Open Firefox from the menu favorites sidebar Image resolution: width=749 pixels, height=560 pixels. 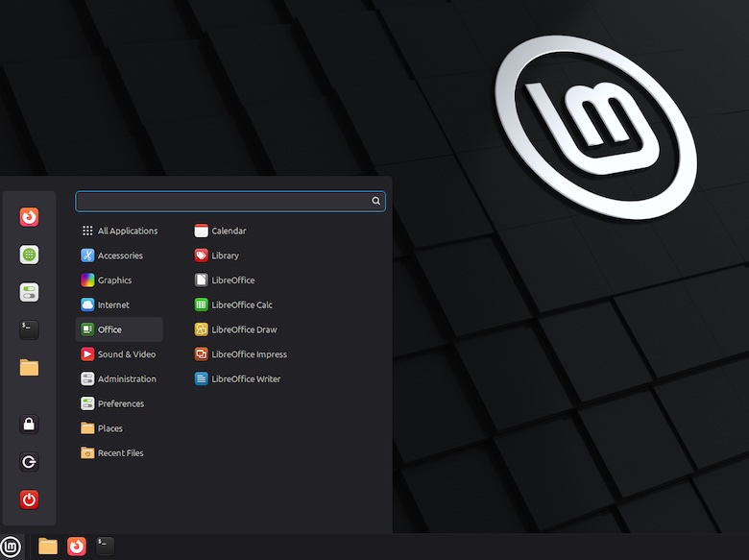point(29,217)
